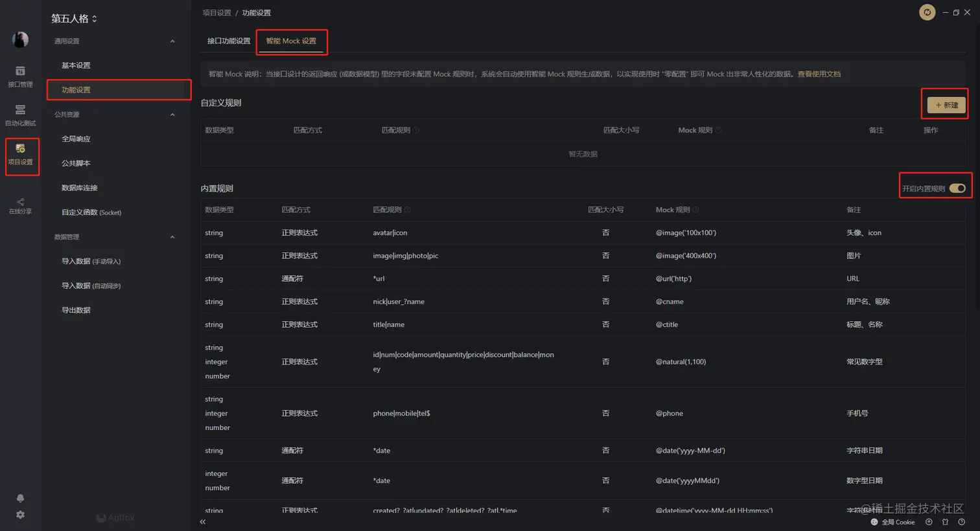
Task: Open 自动化测试 in the left sidebar
Action: click(20, 115)
